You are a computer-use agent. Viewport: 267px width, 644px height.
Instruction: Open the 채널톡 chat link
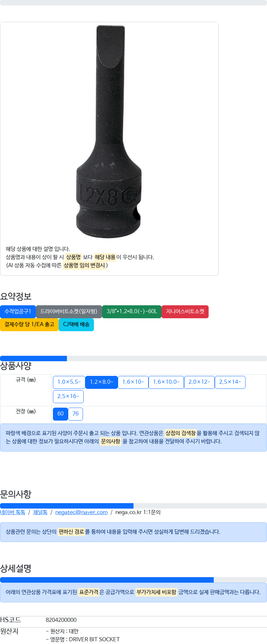click(x=40, y=512)
